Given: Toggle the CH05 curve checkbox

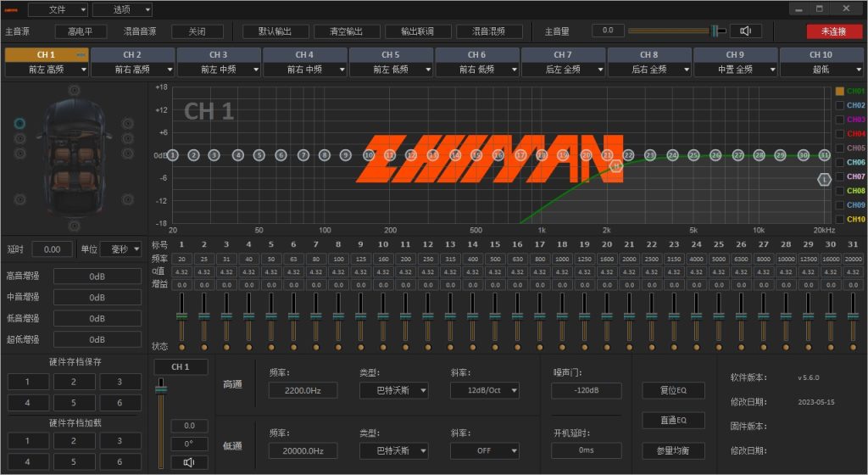Looking at the screenshot, I should click(x=840, y=148).
